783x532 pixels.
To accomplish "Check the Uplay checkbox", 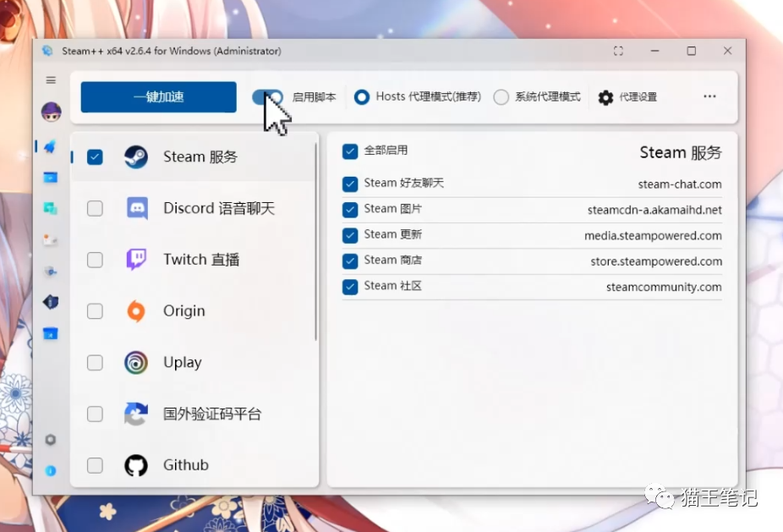I will (95, 363).
